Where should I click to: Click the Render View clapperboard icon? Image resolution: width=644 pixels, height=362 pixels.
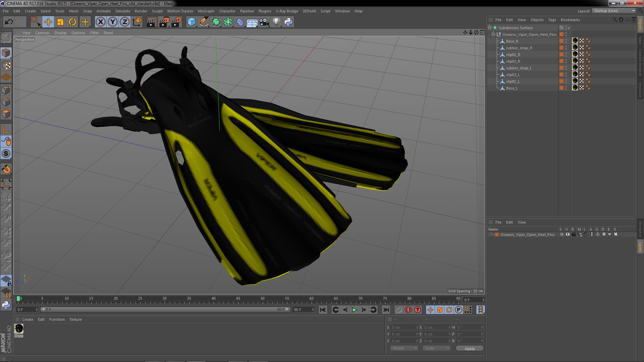pos(152,22)
